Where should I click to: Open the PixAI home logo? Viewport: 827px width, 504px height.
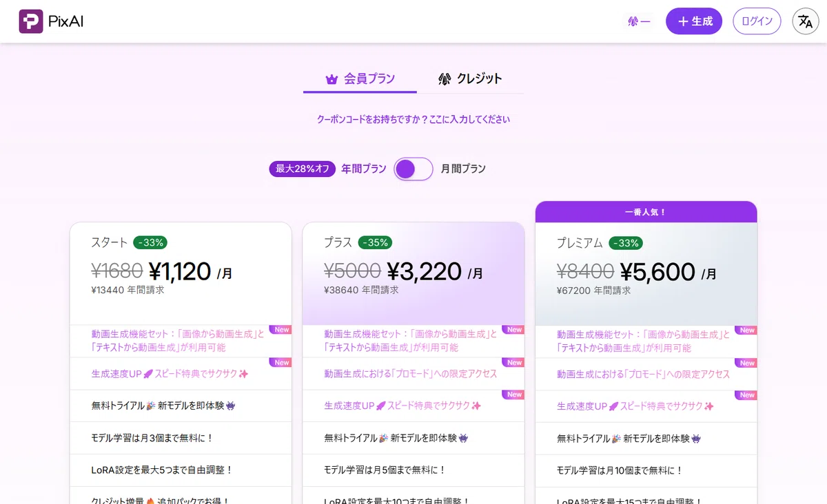51,21
